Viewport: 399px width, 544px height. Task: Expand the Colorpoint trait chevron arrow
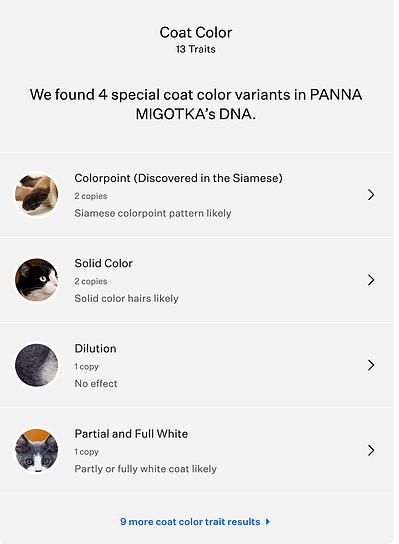(371, 195)
